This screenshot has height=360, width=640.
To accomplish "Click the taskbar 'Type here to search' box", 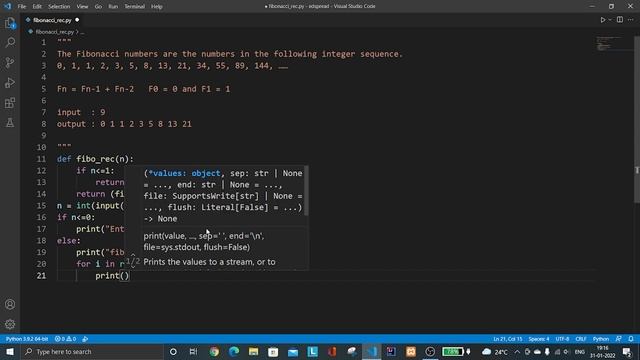I will (93, 352).
